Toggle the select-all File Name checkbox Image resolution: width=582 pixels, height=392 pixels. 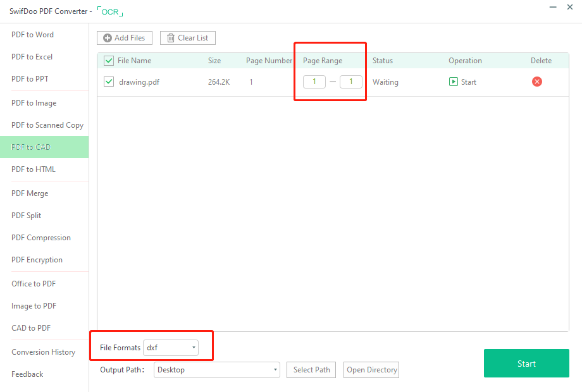109,61
